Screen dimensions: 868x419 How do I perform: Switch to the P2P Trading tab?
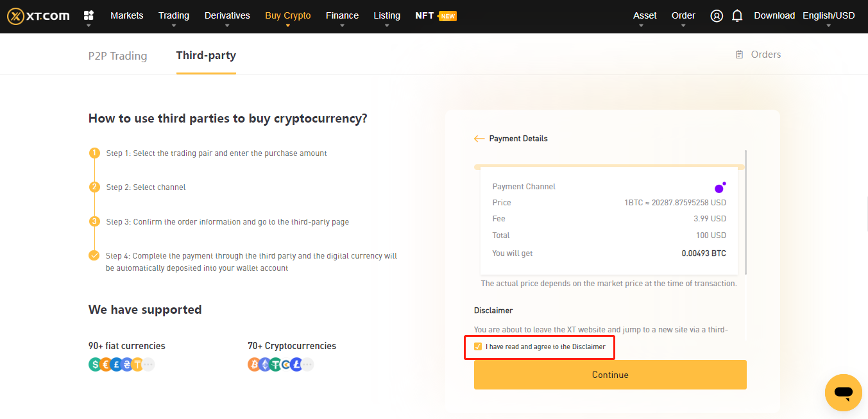(117, 56)
